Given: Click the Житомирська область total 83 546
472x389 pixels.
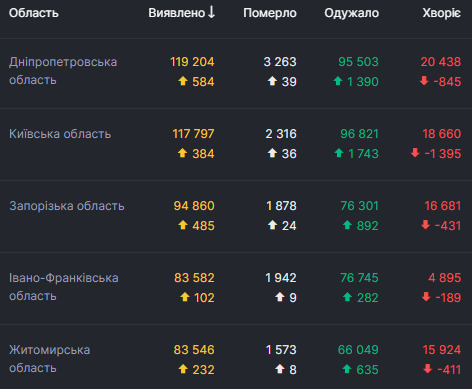Looking at the screenshot, I should pos(194,350).
